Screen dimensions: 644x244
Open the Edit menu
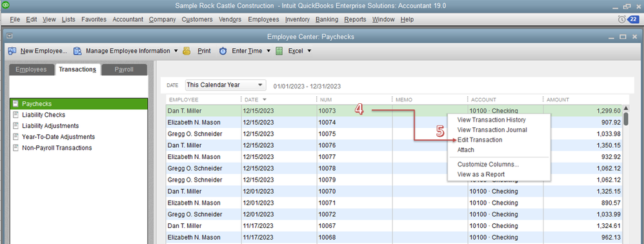[x=31, y=19]
